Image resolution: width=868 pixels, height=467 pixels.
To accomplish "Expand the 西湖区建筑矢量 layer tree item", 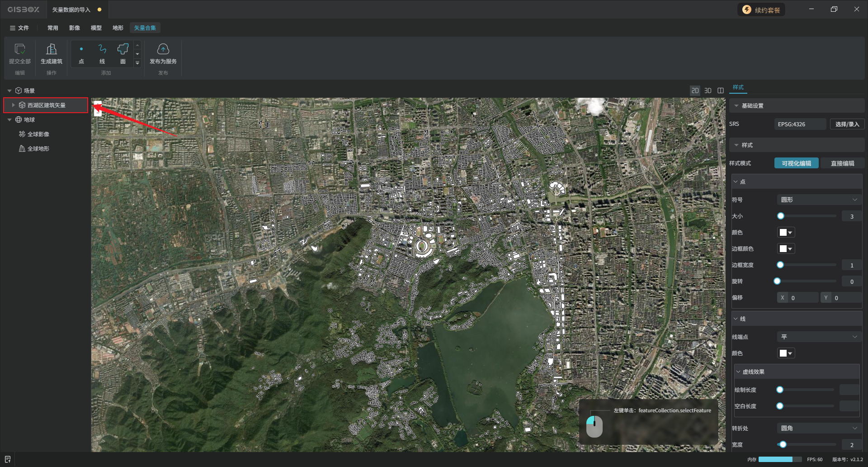I will [14, 105].
